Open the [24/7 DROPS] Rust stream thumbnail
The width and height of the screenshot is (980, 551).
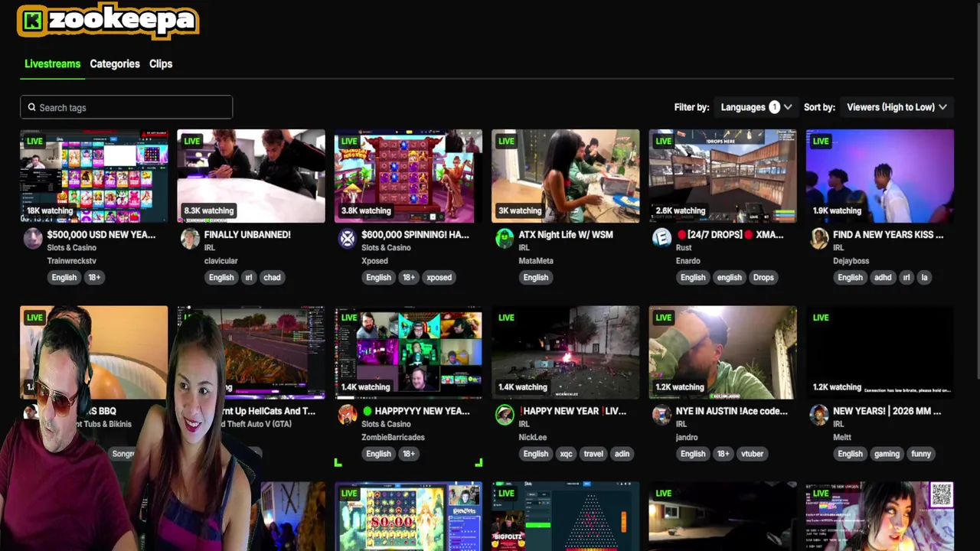pyautogui.click(x=723, y=176)
